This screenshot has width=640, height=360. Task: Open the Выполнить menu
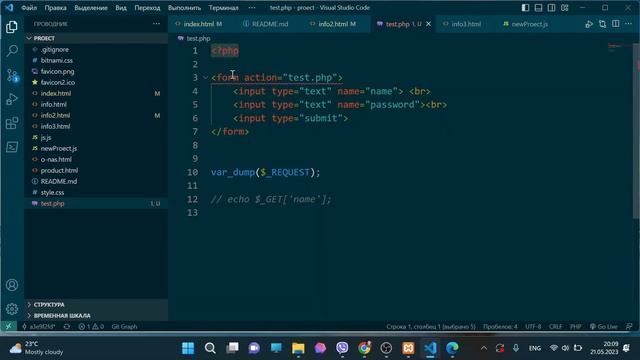coord(184,8)
